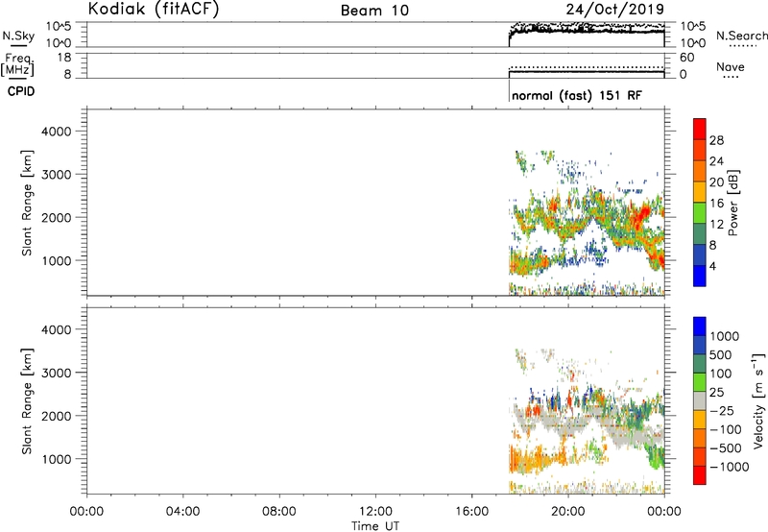Click the 28 dB value on the power colorbar
The image size is (768, 532).
[x=716, y=140]
